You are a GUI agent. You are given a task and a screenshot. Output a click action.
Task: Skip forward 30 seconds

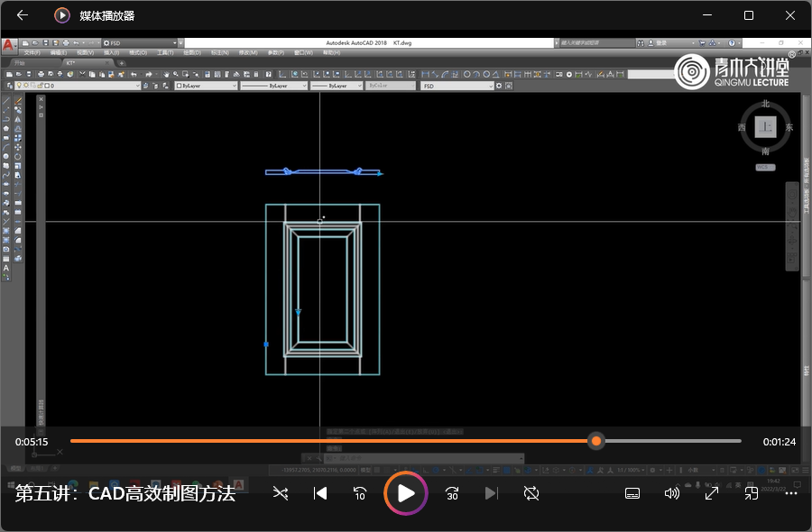(x=452, y=493)
